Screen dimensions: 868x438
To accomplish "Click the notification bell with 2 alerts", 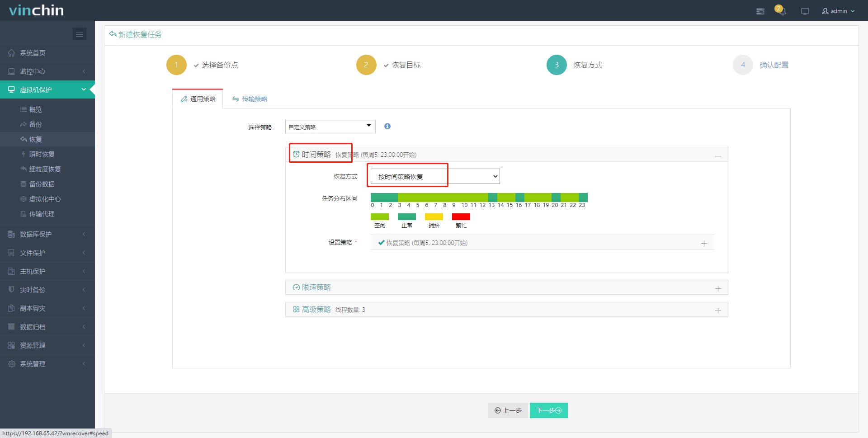I will tap(782, 11).
